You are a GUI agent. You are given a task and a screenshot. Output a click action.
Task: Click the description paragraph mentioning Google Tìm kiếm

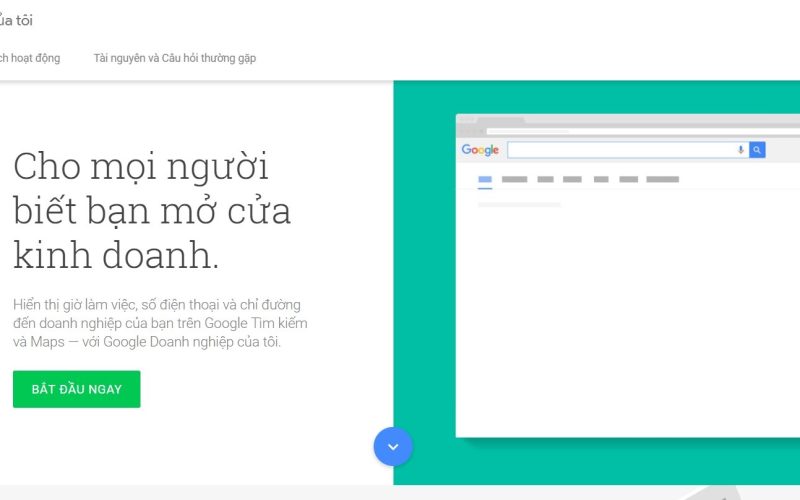(x=160, y=323)
